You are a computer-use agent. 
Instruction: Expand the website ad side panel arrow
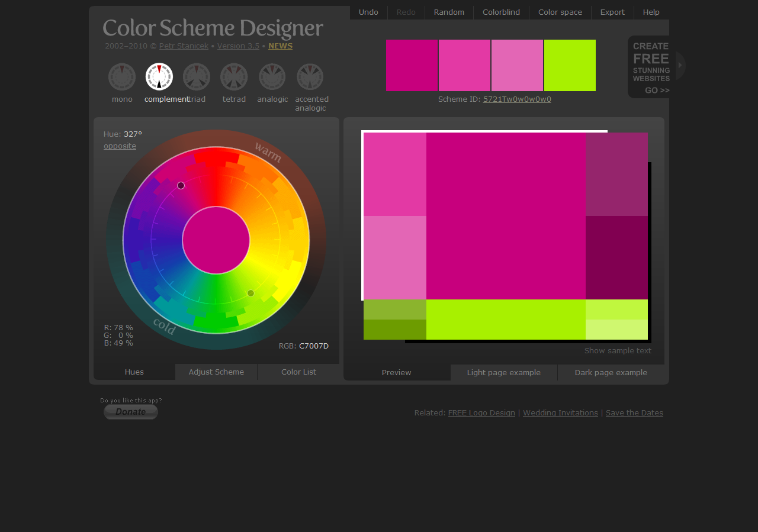[x=680, y=66]
